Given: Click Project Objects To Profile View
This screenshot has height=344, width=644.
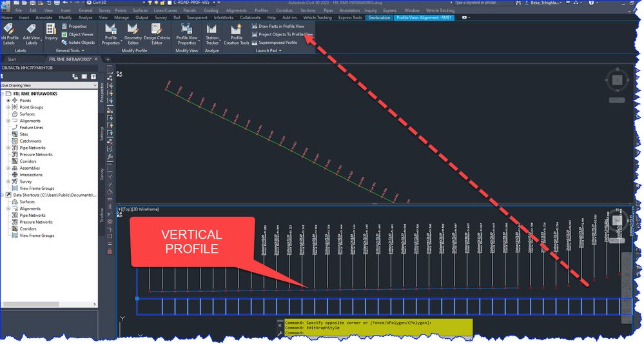Looking at the screenshot, I should click(x=282, y=34).
